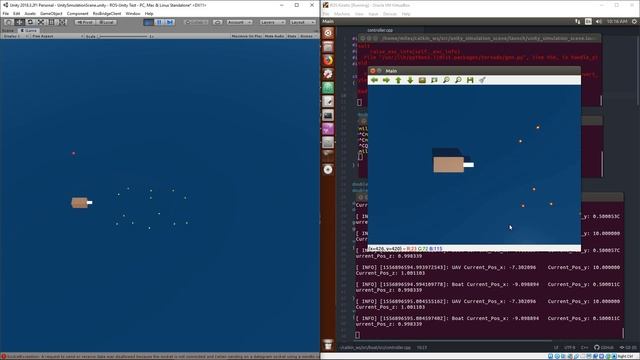Open Unity's Component menu
Viewport: 640px width, 360px height.
[78, 13]
